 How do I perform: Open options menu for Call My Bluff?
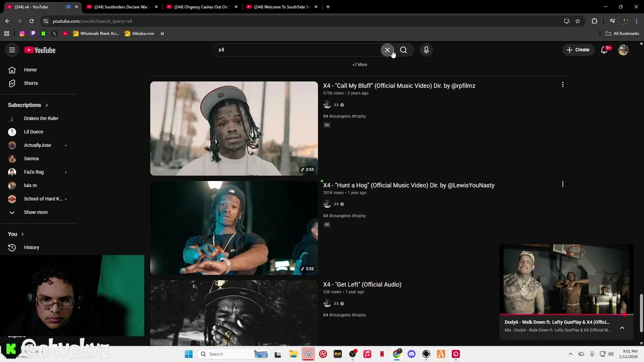562,85
